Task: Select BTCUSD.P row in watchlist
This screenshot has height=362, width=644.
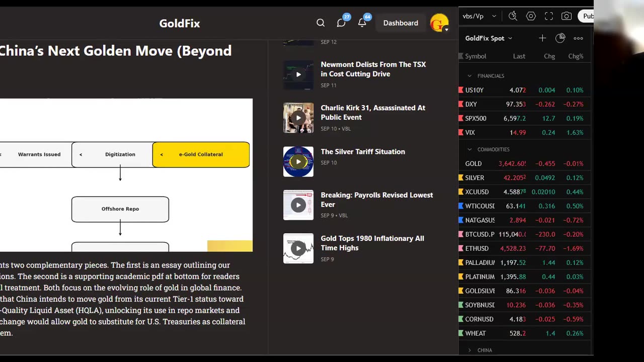Action: click(525, 234)
